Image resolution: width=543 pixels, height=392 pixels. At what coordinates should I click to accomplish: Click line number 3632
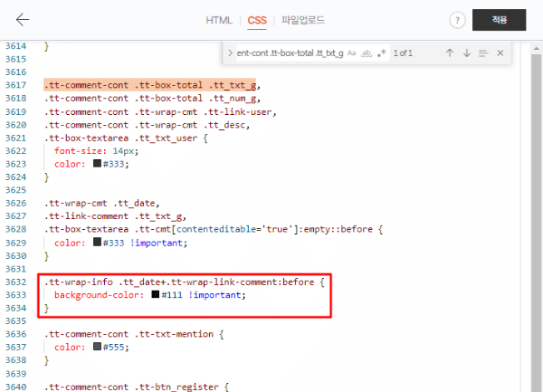(16, 282)
